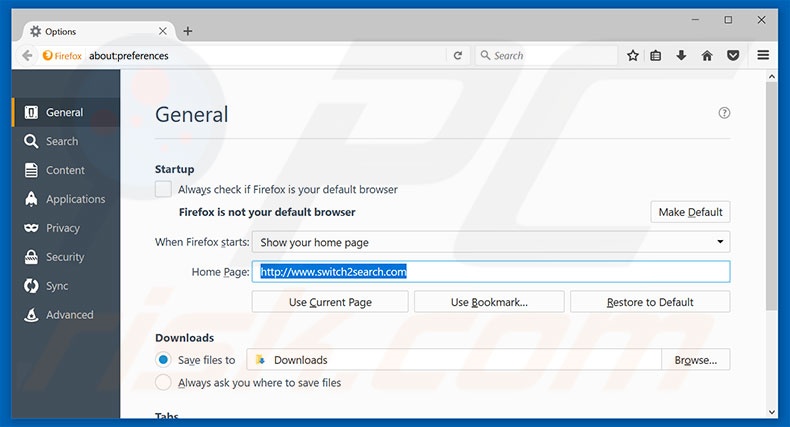Click the Firefox identity icon in address bar
This screenshot has height=427, width=790.
coord(47,55)
